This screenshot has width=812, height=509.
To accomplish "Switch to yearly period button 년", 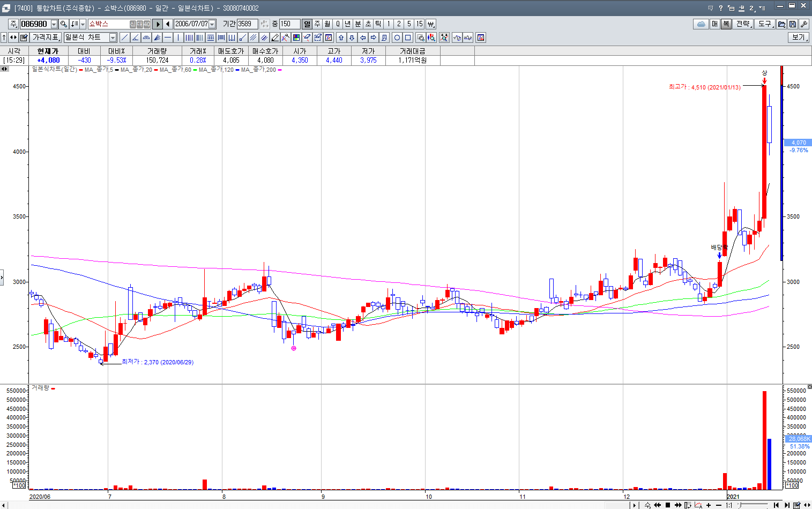I will pos(348,24).
